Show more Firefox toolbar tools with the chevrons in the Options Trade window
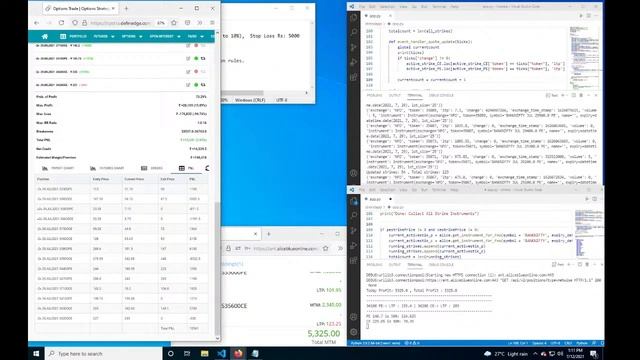640x360 pixels. click(200, 23)
